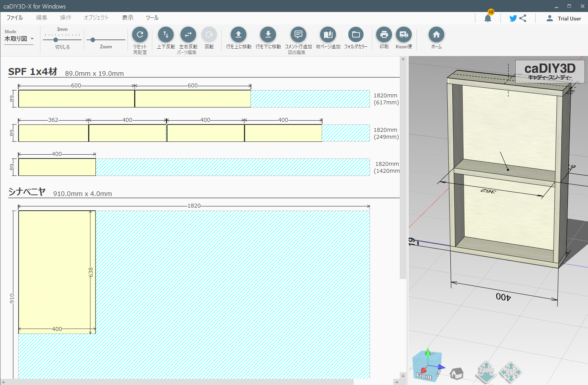Click the 89.0mm x 19.0mm size text

click(x=94, y=73)
